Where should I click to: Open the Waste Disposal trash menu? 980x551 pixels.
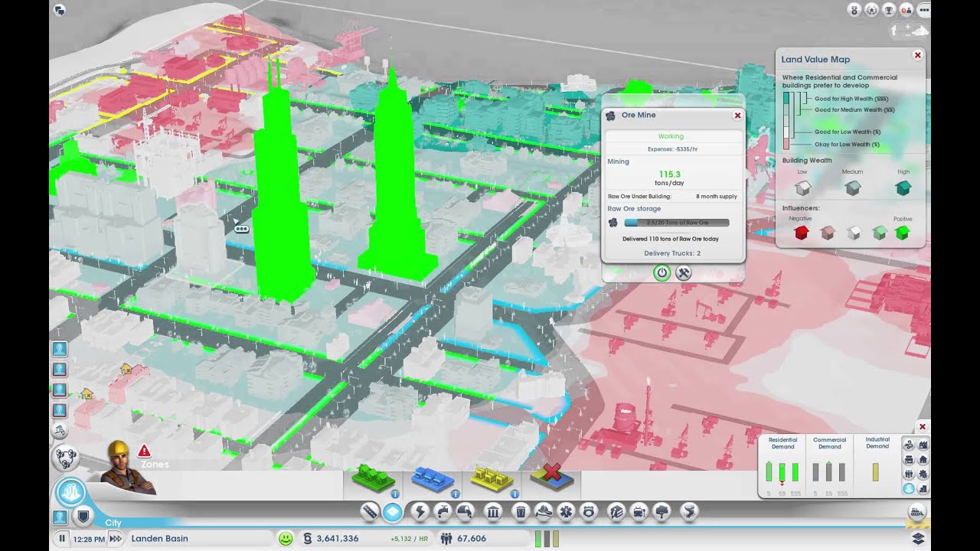click(521, 511)
